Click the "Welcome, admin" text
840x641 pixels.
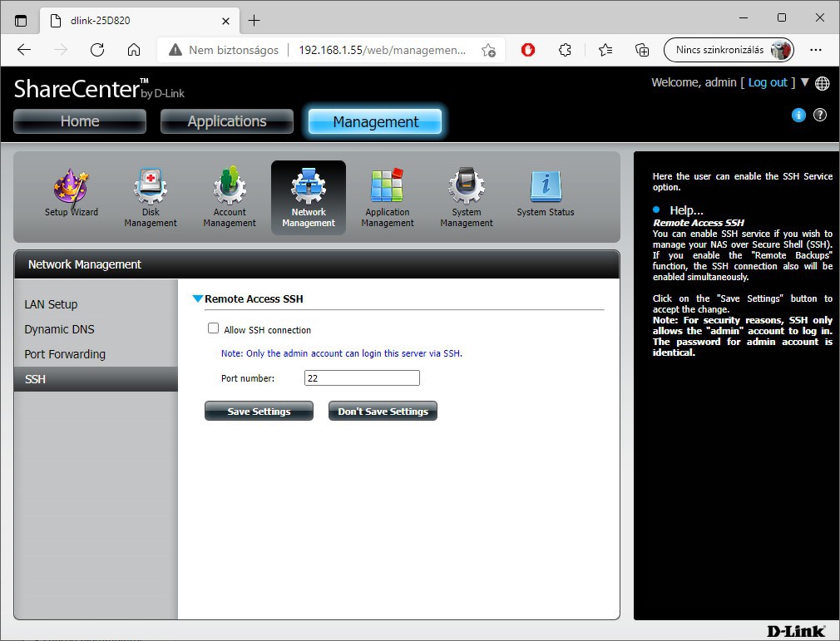coord(694,82)
